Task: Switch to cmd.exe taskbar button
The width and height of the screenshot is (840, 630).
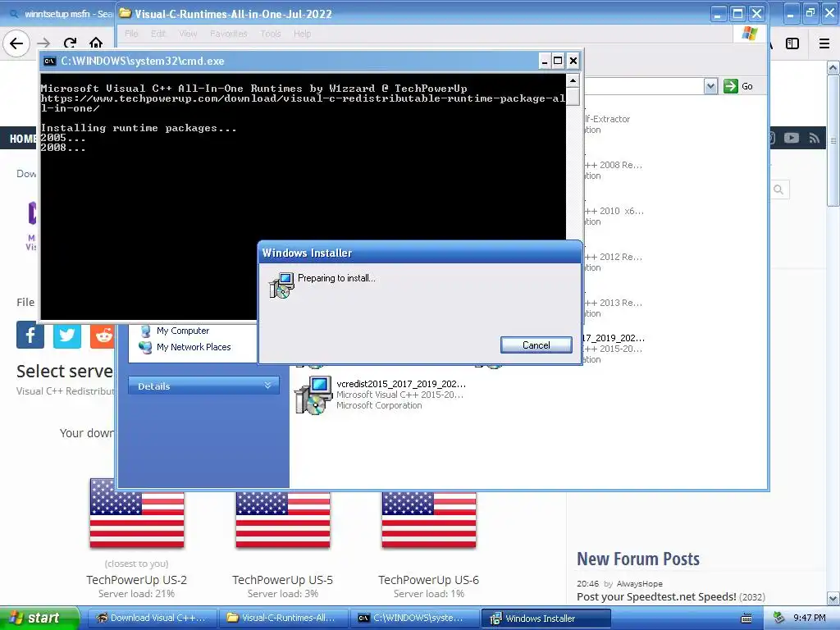Action: tap(414, 619)
